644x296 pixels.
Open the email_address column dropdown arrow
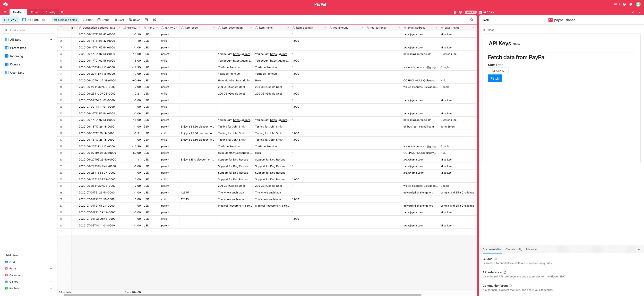click(x=436, y=28)
